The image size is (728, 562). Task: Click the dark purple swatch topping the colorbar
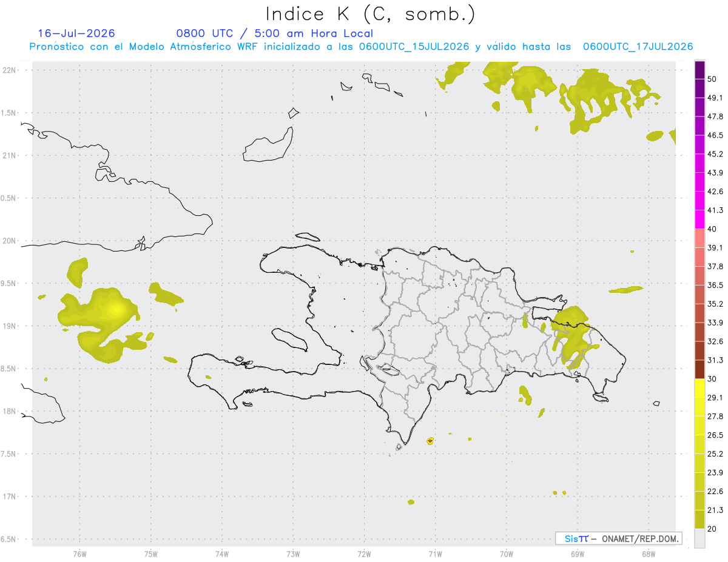click(699, 70)
